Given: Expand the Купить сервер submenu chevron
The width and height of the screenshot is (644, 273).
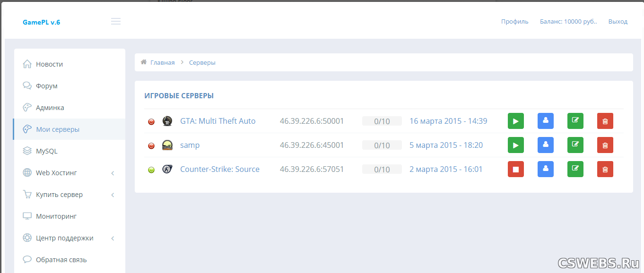Looking at the screenshot, I should coord(113,195).
